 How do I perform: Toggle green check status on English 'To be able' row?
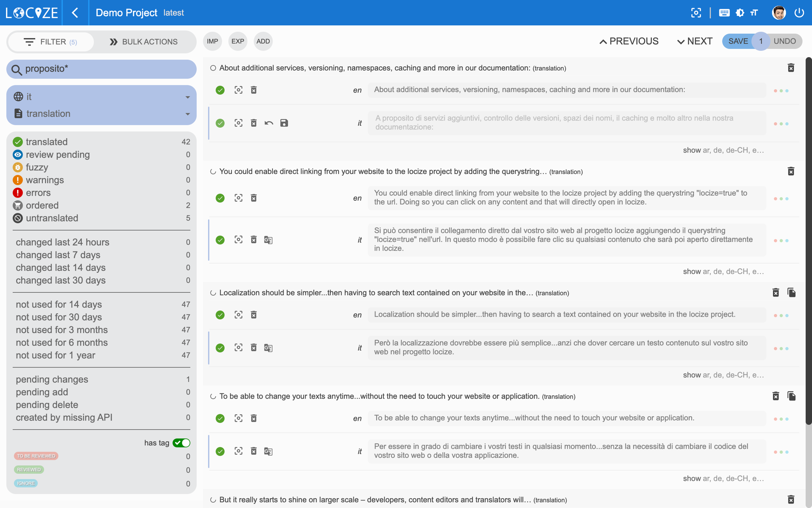coord(220,418)
